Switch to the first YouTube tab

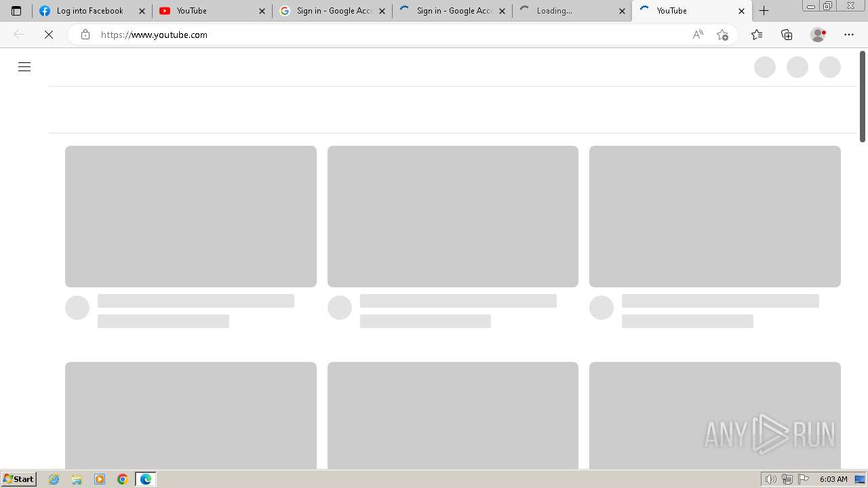[x=212, y=11]
